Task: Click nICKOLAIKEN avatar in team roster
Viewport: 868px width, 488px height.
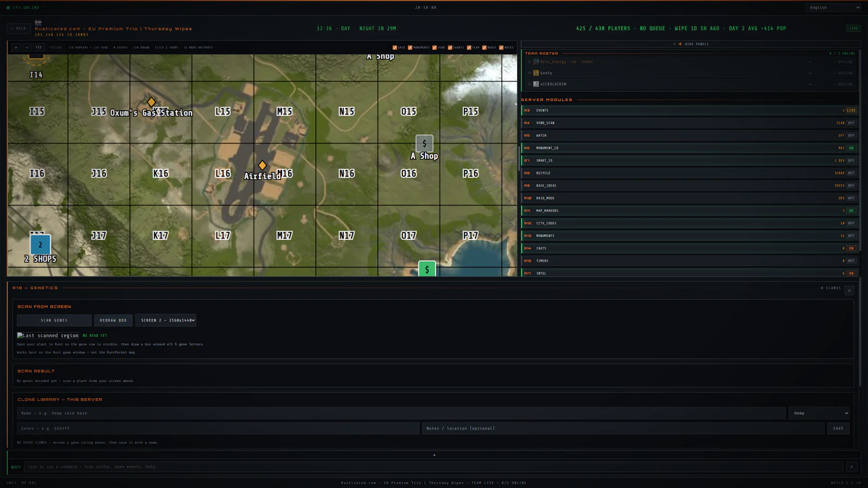Action: 536,84
